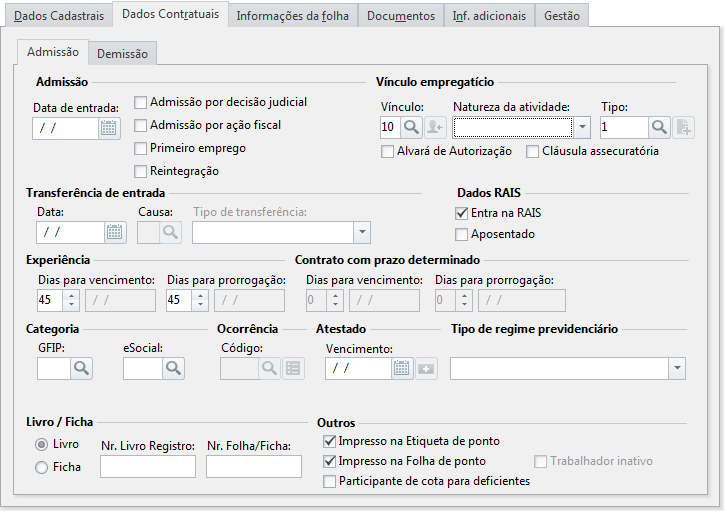
Task: Open calendar for Transferência Data field
Action: [115, 232]
